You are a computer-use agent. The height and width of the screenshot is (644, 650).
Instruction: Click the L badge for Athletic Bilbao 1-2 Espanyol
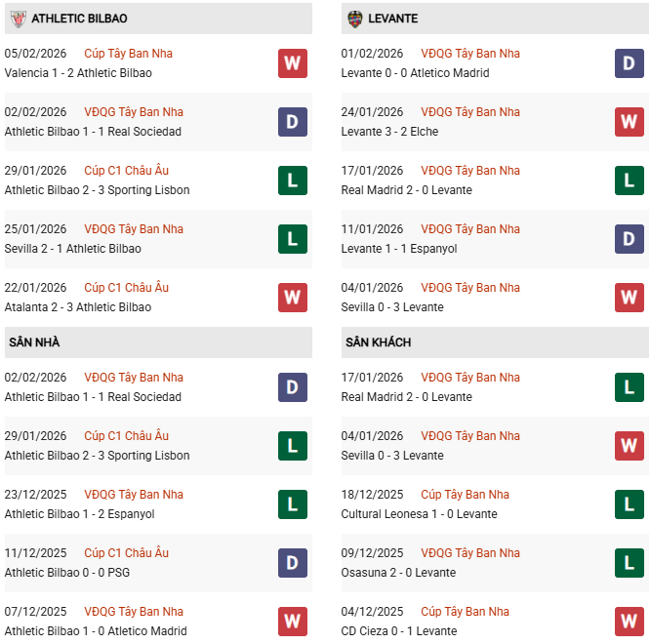[x=293, y=504]
